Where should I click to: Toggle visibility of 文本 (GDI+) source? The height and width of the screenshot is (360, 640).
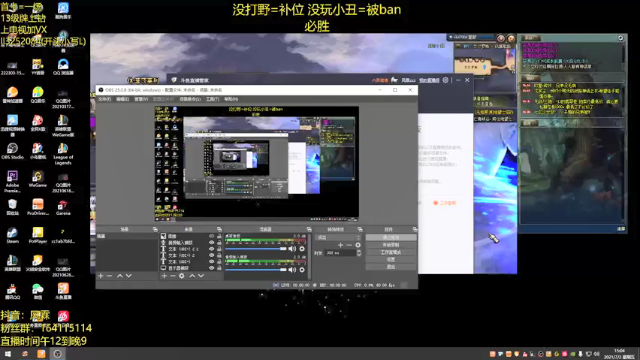211,262
